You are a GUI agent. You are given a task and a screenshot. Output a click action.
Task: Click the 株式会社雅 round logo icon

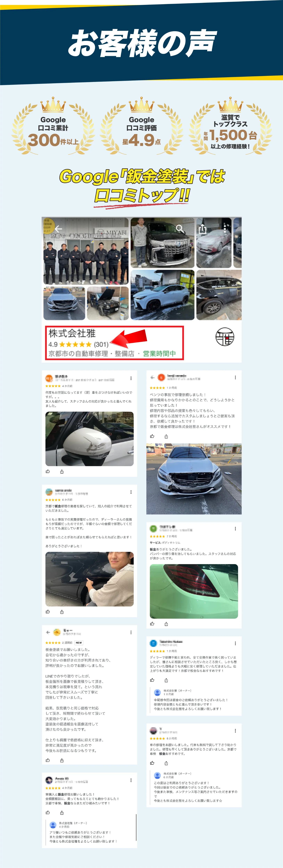coord(225,337)
